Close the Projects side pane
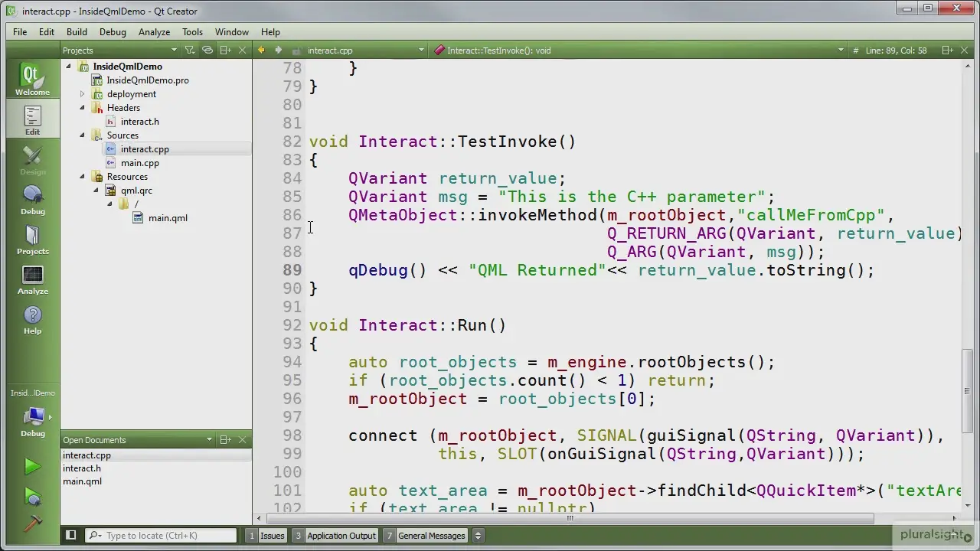 pyautogui.click(x=243, y=51)
